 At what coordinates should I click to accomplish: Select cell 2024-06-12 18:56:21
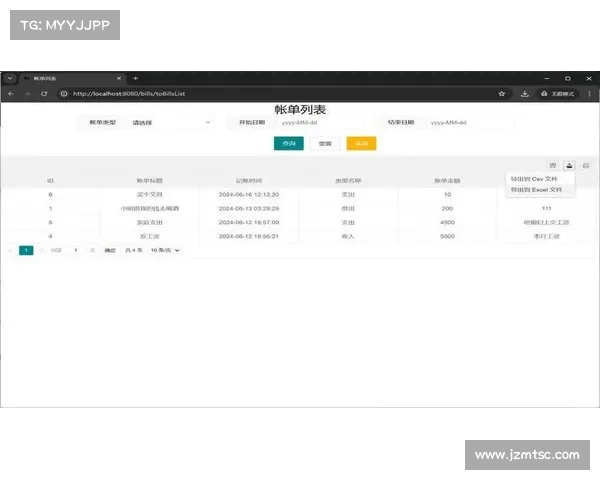point(249,236)
